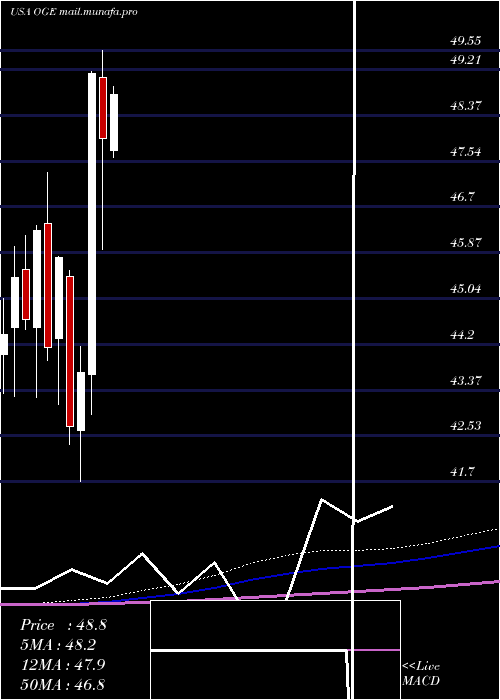Click the <<Live MACD label

click(421, 673)
